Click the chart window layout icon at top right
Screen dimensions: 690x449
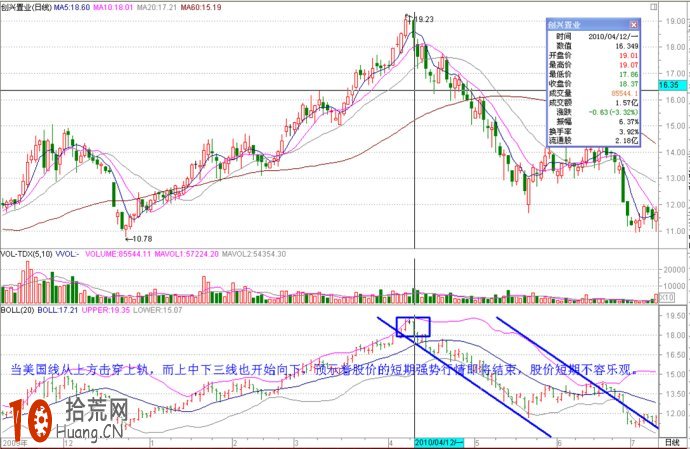tap(653, 7)
